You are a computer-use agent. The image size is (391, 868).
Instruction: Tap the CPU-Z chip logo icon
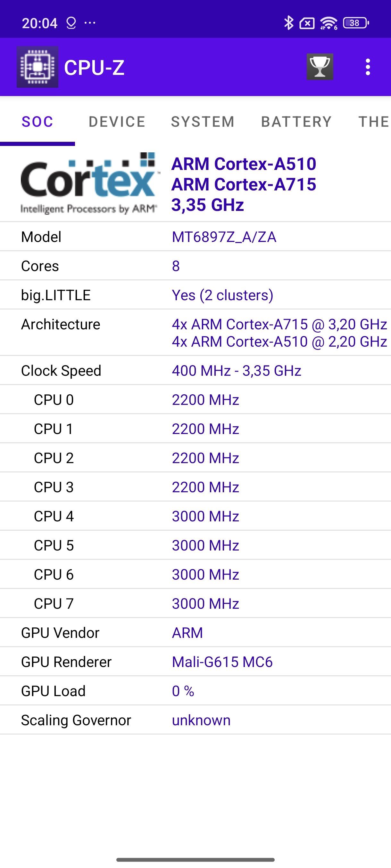(37, 67)
